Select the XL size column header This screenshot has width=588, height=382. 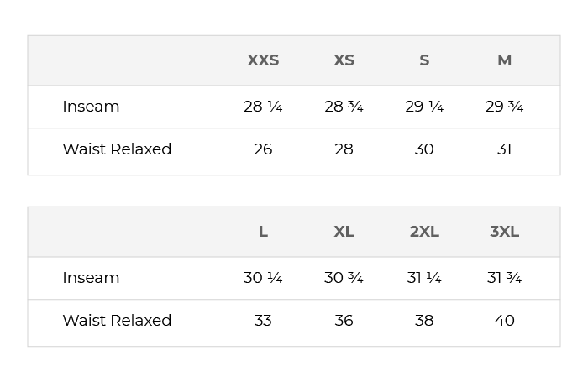[x=344, y=232]
